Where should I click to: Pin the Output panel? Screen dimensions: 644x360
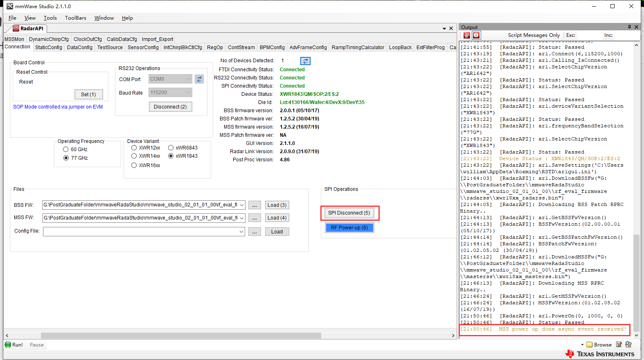tap(629, 27)
